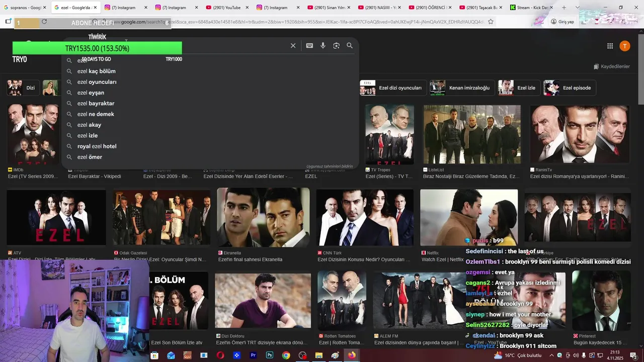Click Uygunsuz tahminleri bildirin link

(x=330, y=166)
